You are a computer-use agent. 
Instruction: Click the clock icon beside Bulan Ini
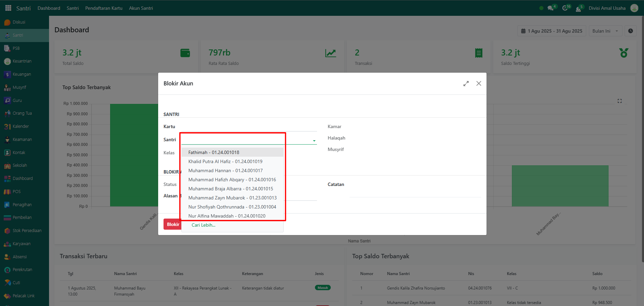(x=630, y=31)
